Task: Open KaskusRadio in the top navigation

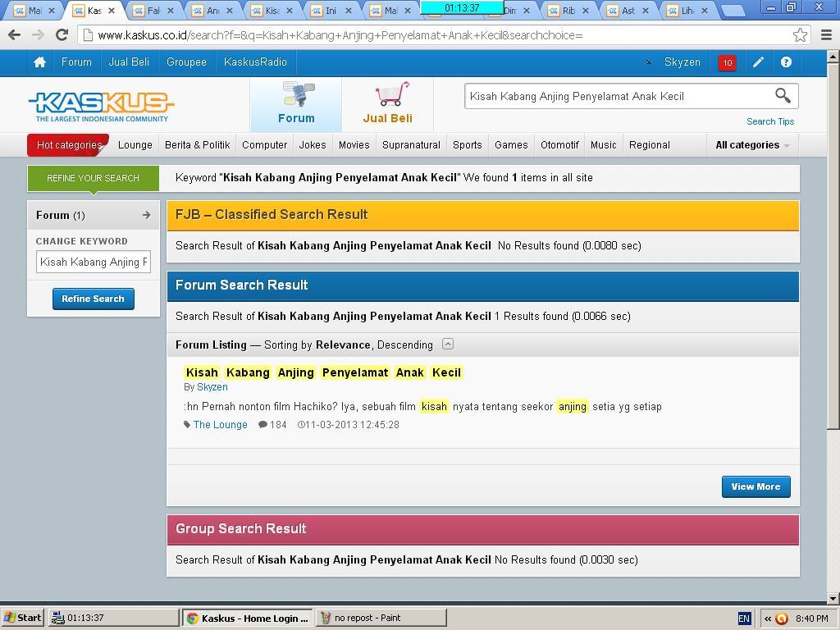Action: [256, 62]
